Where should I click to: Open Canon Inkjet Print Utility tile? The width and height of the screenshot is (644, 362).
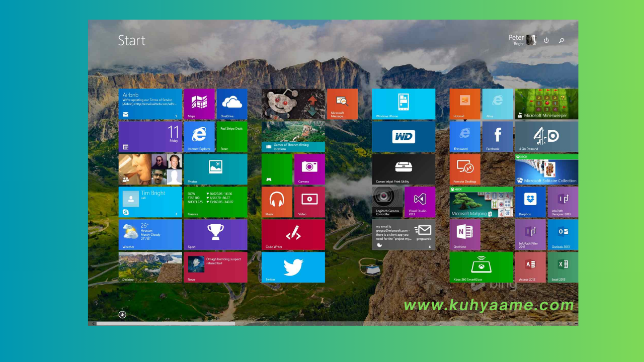(x=404, y=169)
